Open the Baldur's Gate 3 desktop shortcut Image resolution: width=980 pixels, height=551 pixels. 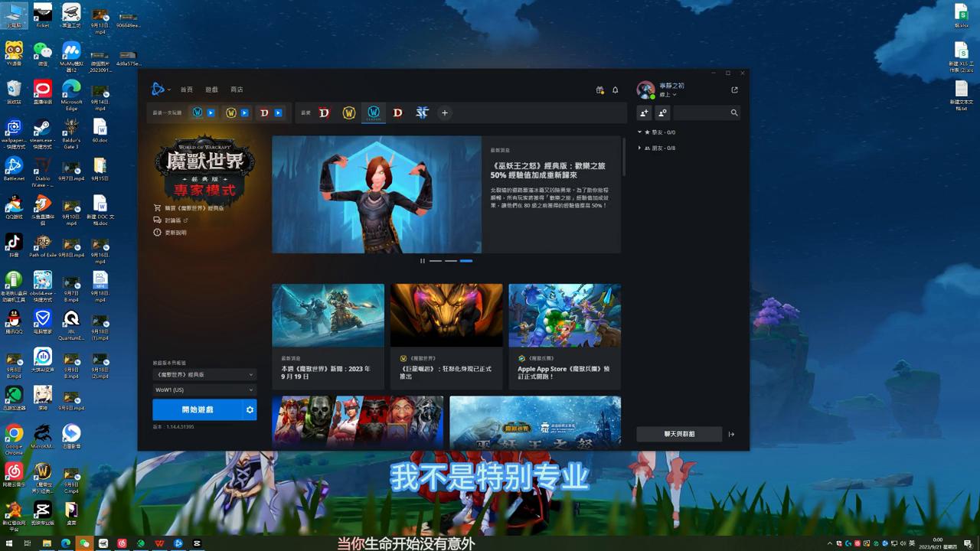click(71, 132)
